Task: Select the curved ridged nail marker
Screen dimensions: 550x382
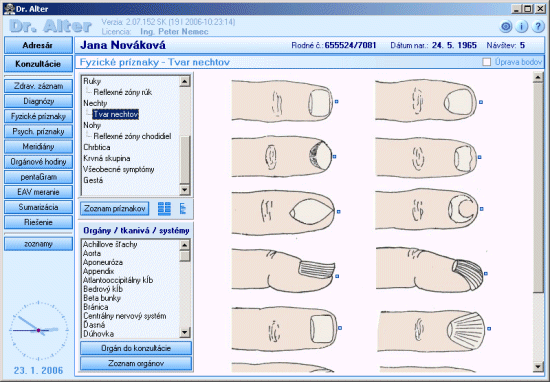Action: [x=486, y=273]
